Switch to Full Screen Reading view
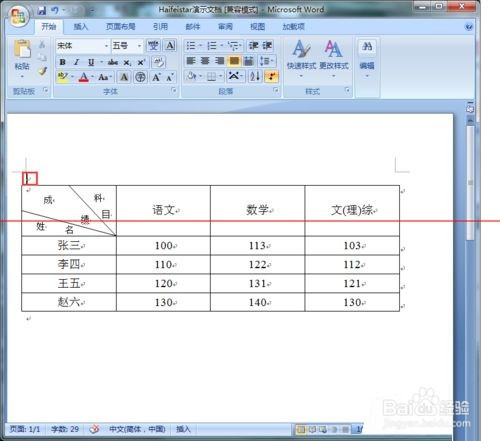Image resolution: width=500 pixels, height=441 pixels. point(312,429)
